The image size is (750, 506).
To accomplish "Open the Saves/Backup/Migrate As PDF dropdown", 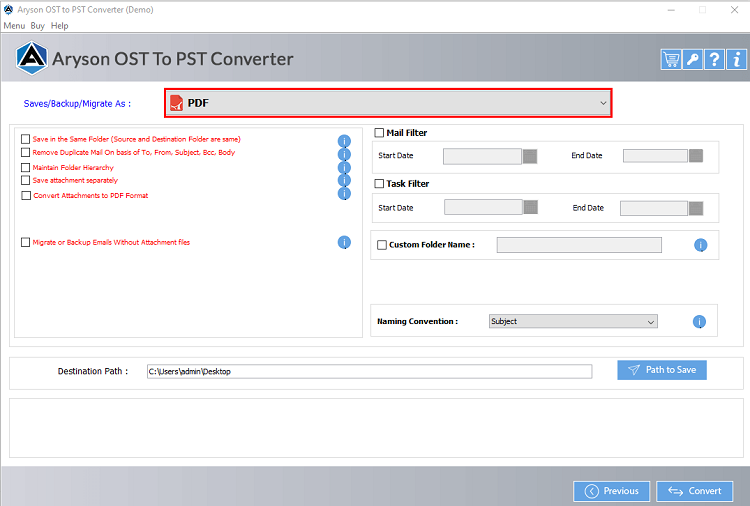I will [388, 103].
